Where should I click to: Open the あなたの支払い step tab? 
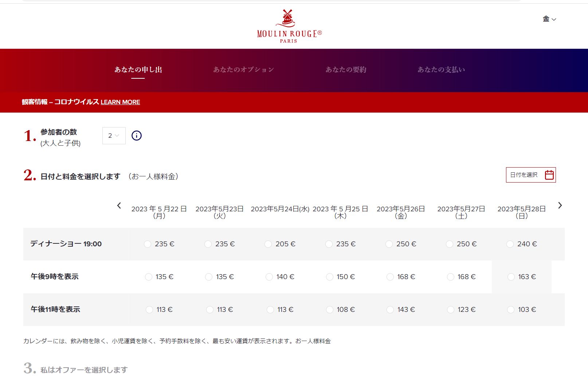pyautogui.click(x=441, y=70)
